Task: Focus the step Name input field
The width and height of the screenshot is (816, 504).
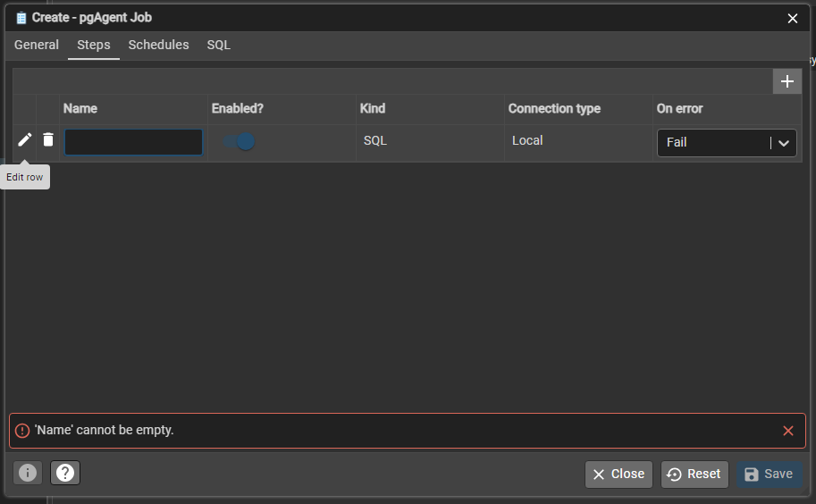Action: [x=133, y=142]
